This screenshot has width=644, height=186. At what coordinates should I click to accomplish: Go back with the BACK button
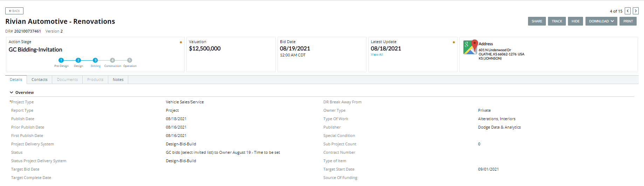tap(14, 11)
